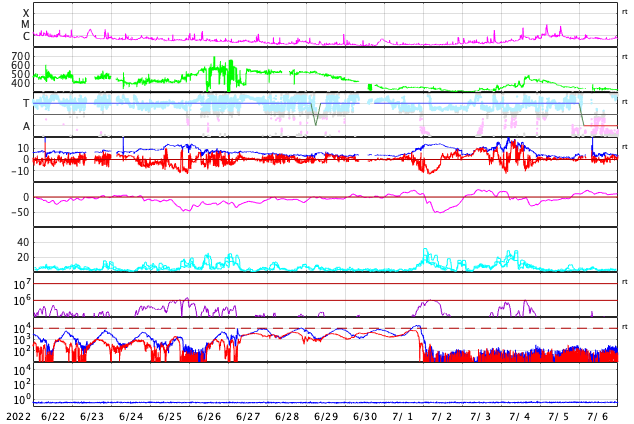Select the 10^6 axis tick label

pyautogui.click(x=22, y=301)
